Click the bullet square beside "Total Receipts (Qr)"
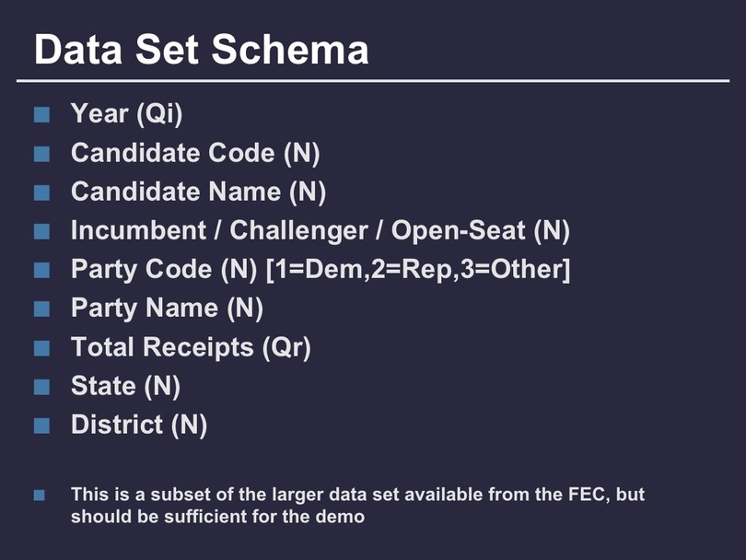The image size is (746, 560). tap(41, 348)
